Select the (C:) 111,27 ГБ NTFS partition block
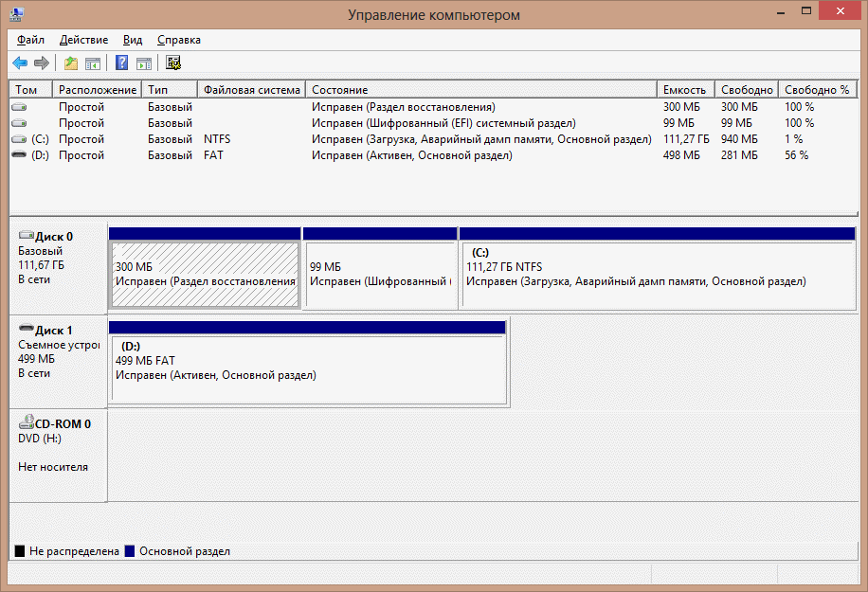Viewport: 868px width, 592px height. [658, 268]
